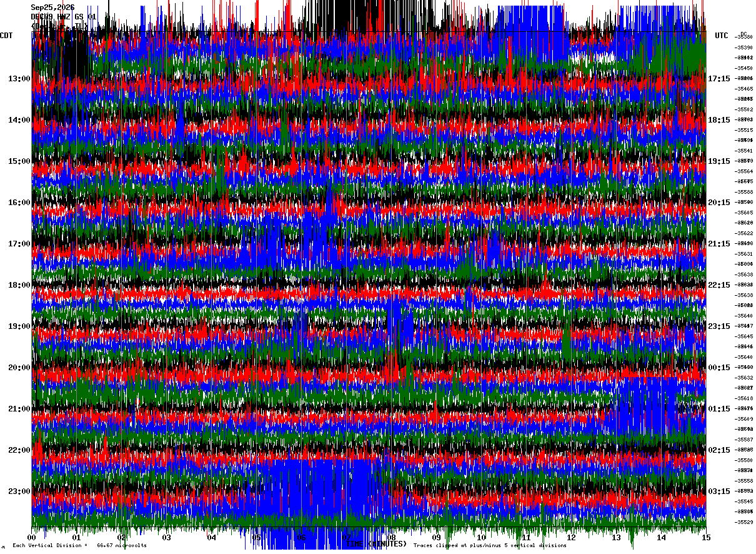
Task: Click the 01:15 UTC time label
Action: tap(719, 409)
